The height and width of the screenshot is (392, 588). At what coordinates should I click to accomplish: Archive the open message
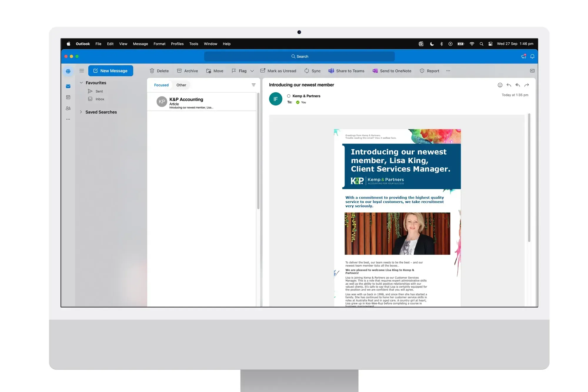[187, 71]
